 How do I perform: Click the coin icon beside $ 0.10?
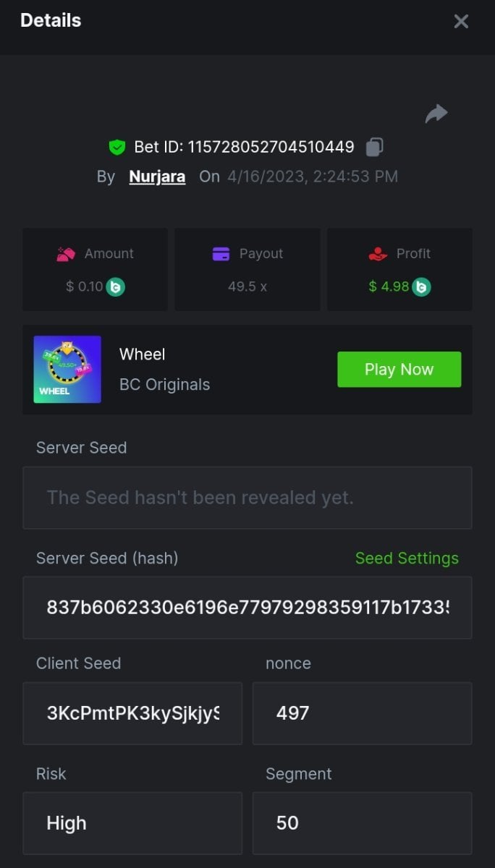[x=116, y=286]
